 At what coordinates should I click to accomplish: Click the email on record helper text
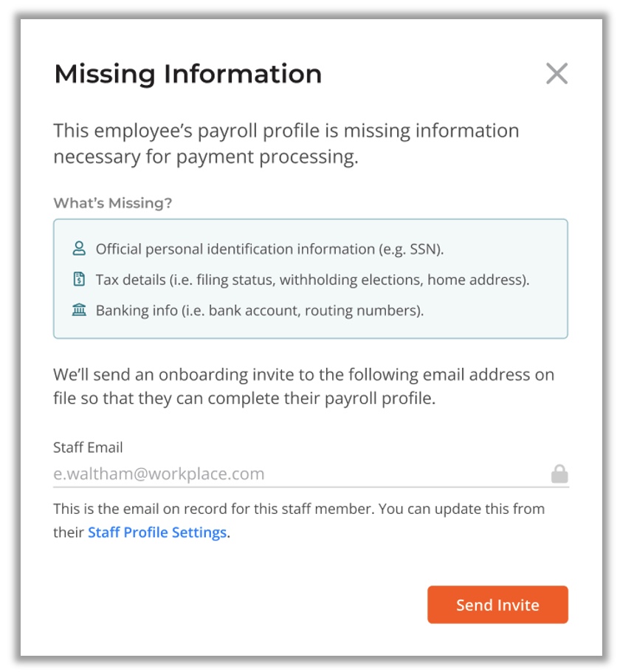[299, 521]
